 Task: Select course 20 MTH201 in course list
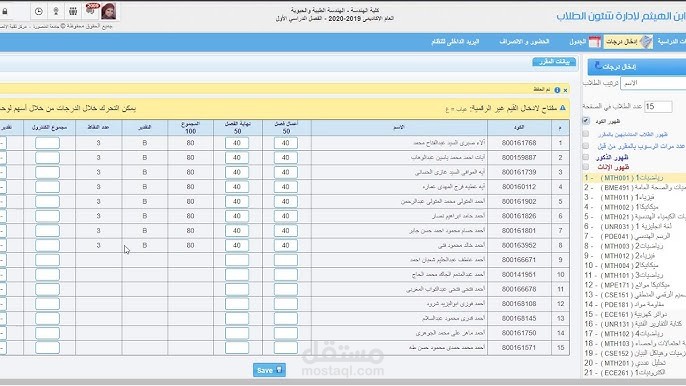tap(634, 363)
